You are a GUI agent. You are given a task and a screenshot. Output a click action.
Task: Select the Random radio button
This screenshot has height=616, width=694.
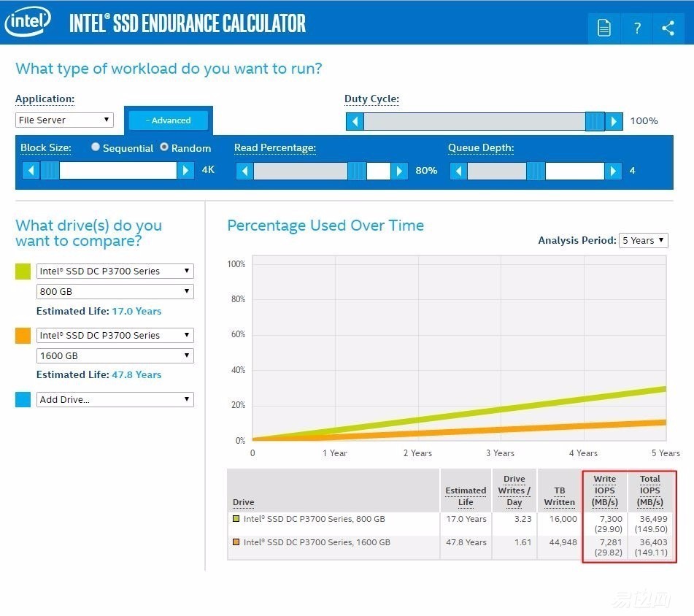[x=164, y=147]
